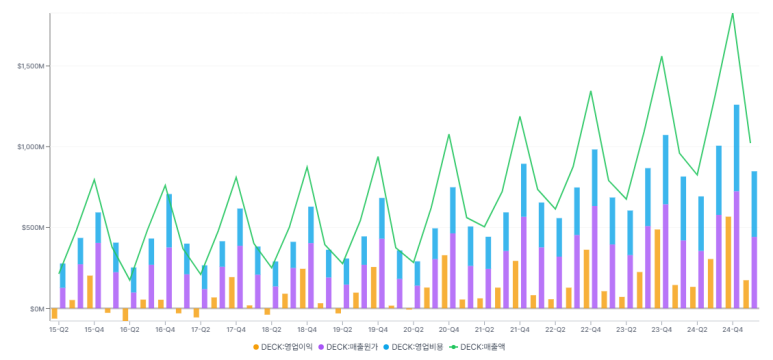The width and height of the screenshot is (773, 360).
Task: Click the negative orange bar at 16-Q2
Action: [125, 315]
